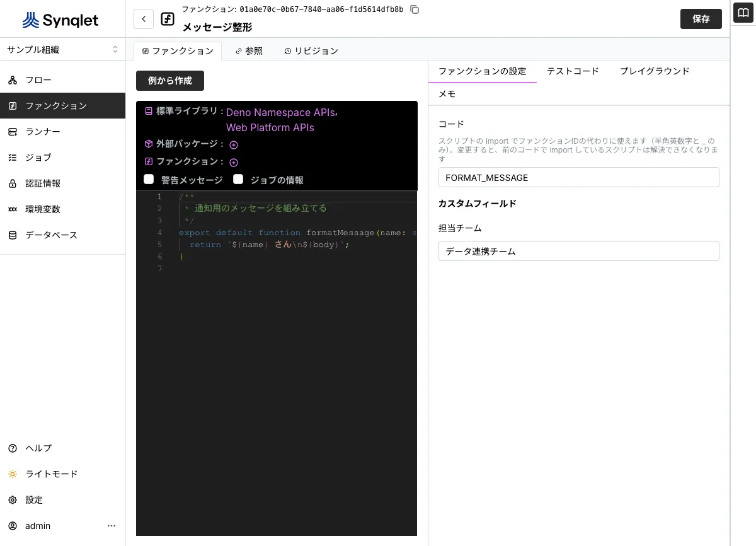Enable the 警告メッセージ checkbox
The width and height of the screenshot is (756, 546).
(149, 179)
